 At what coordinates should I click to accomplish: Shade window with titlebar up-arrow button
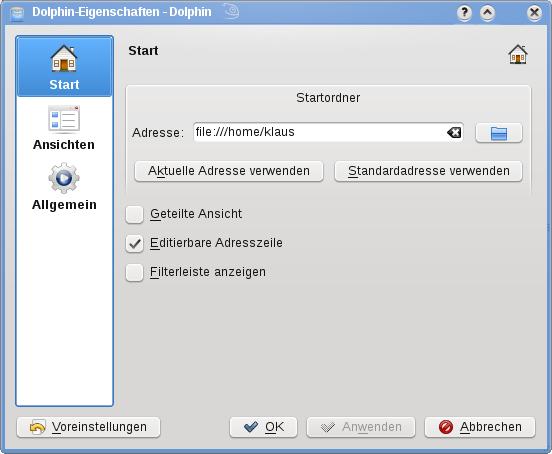(x=487, y=13)
